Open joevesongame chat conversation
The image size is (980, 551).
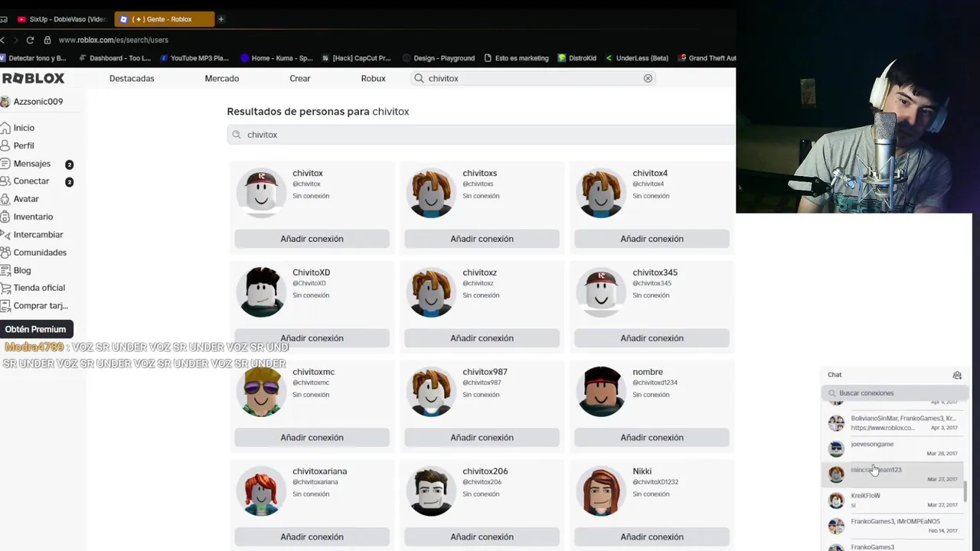[x=893, y=448]
